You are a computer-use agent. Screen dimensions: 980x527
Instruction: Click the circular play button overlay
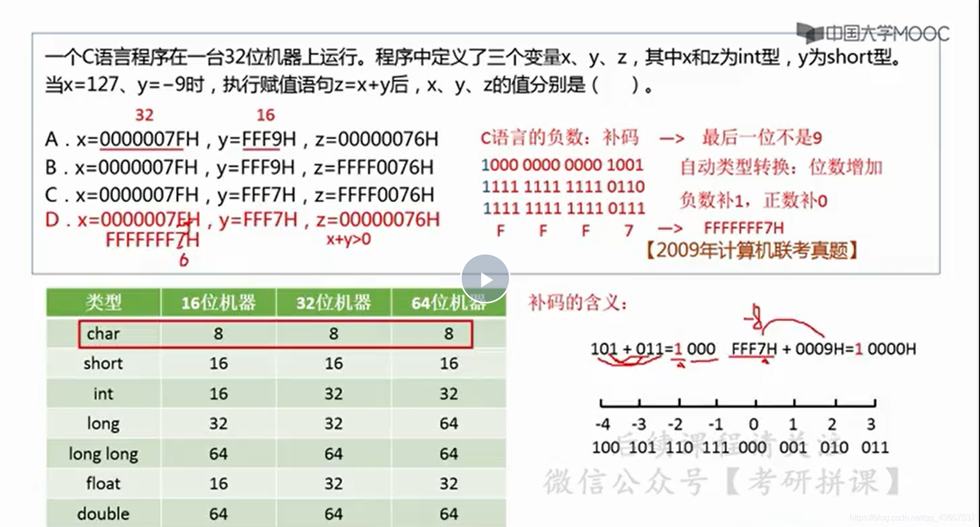tap(485, 279)
